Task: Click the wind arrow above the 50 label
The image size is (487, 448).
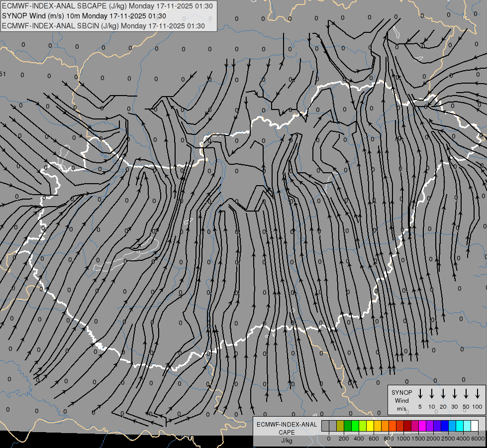Action: click(466, 393)
